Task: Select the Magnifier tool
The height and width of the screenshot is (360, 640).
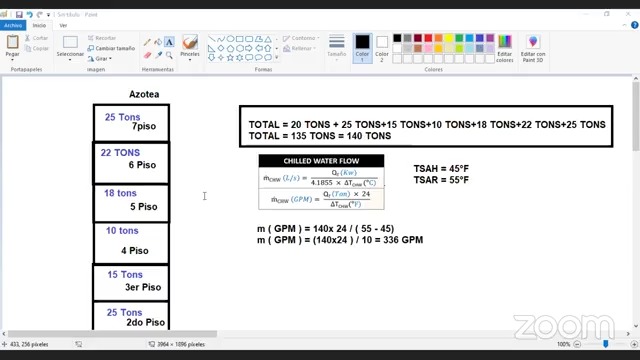Action: pyautogui.click(x=169, y=55)
